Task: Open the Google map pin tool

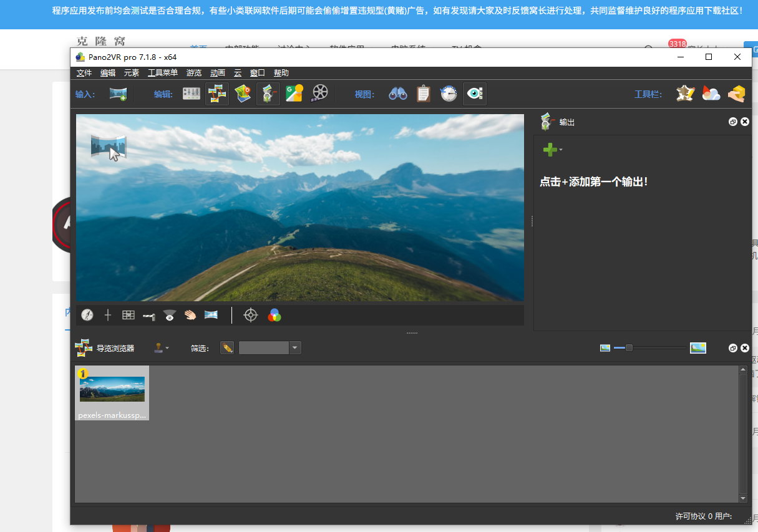Action: point(294,94)
